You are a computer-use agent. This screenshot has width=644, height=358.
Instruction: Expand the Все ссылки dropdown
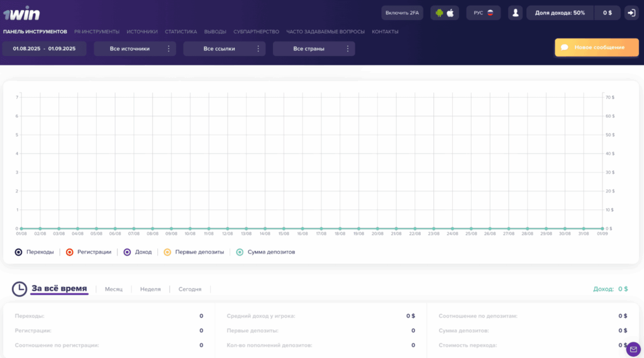(224, 48)
